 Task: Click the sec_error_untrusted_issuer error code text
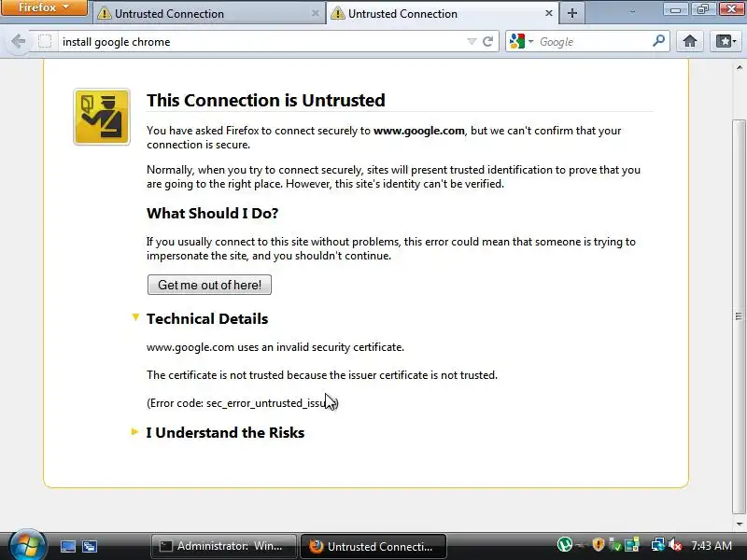[272, 403]
